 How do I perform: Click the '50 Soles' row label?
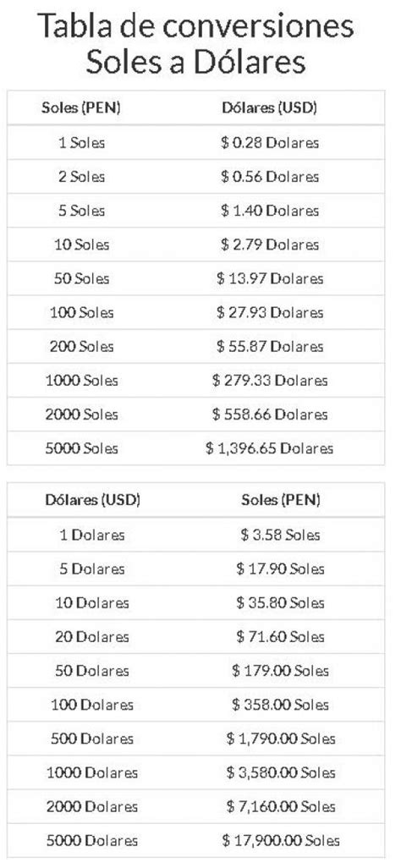tap(81, 278)
